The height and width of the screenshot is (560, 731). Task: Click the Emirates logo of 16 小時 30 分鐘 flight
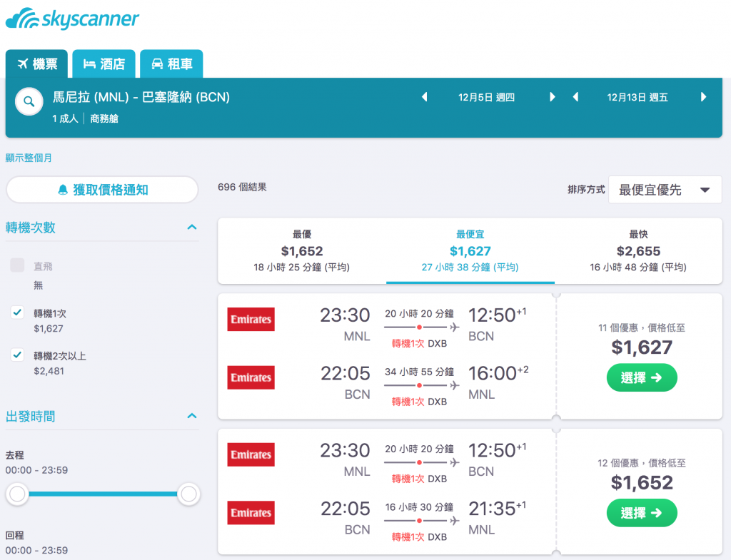coord(251,512)
